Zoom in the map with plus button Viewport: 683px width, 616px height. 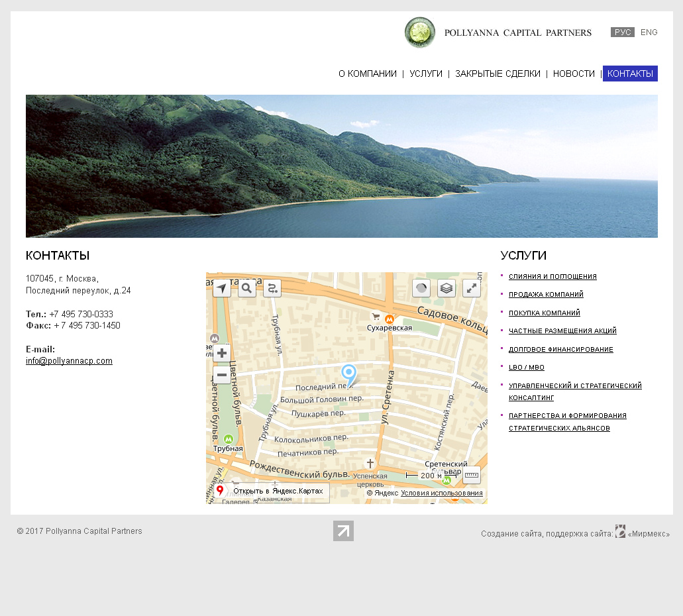click(x=222, y=353)
